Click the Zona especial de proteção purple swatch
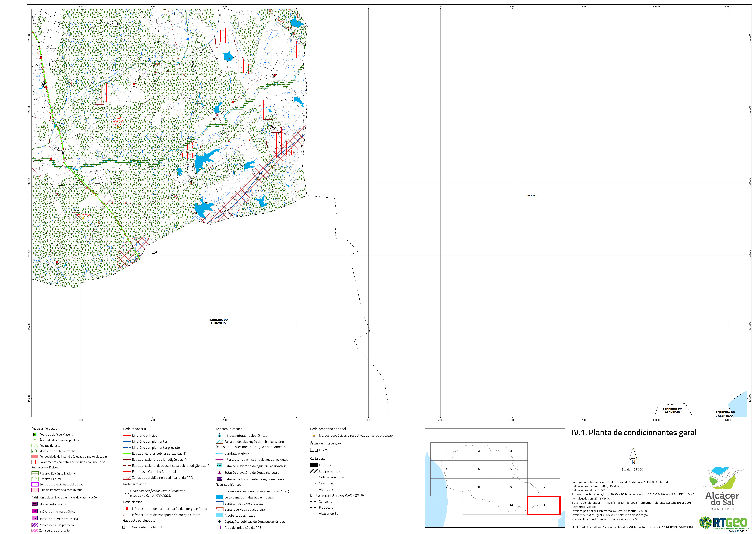Image resolution: width=756 pixels, height=534 pixels. [35, 525]
